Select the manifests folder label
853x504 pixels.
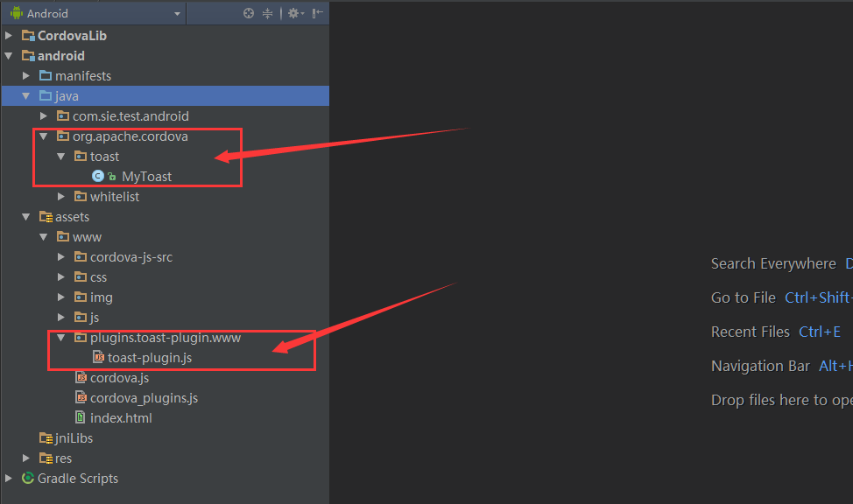[x=83, y=76]
